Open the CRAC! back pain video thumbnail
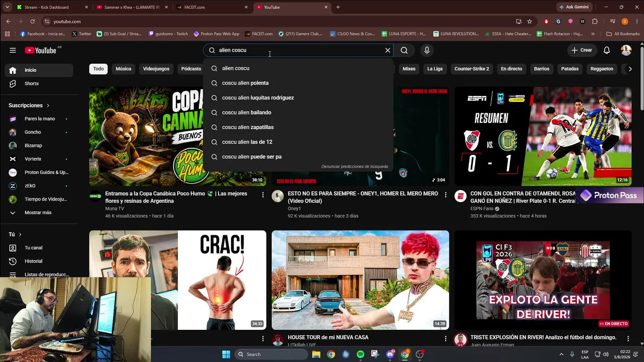The image size is (644, 362). coord(178,280)
